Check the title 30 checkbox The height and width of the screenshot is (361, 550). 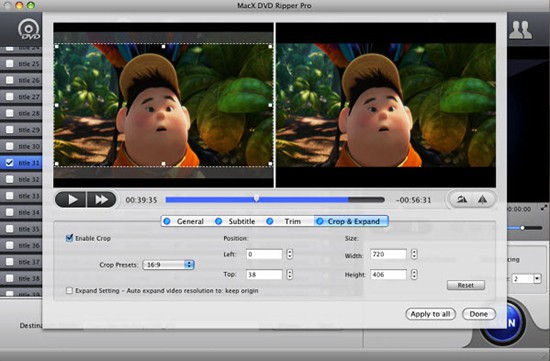(9, 146)
